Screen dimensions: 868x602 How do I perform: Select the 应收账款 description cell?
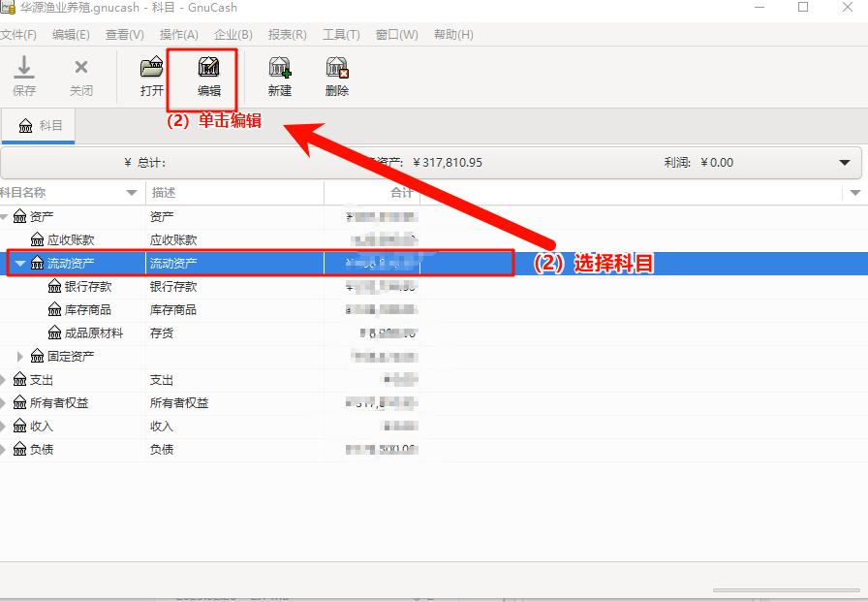[x=234, y=239]
